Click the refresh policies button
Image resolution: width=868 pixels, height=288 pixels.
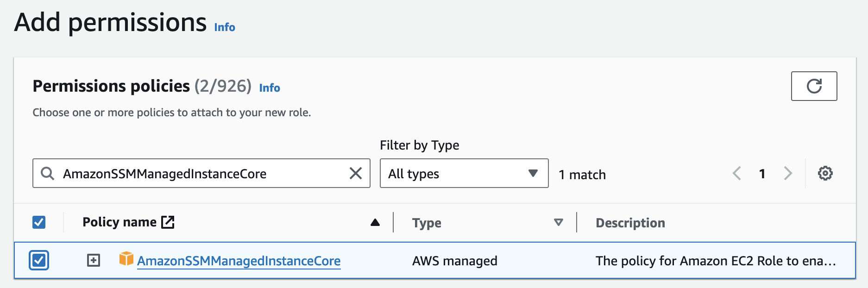tap(813, 86)
